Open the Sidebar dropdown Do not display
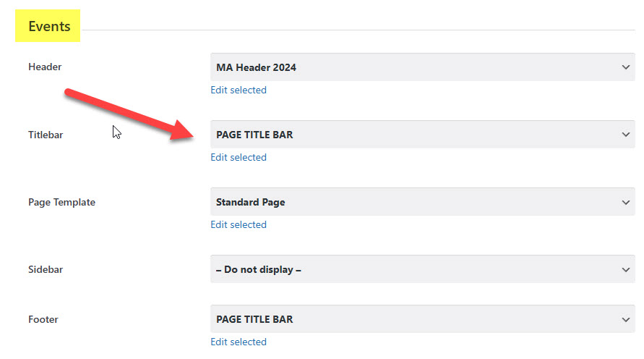Image resolution: width=644 pixels, height=359 pixels. pos(423,269)
